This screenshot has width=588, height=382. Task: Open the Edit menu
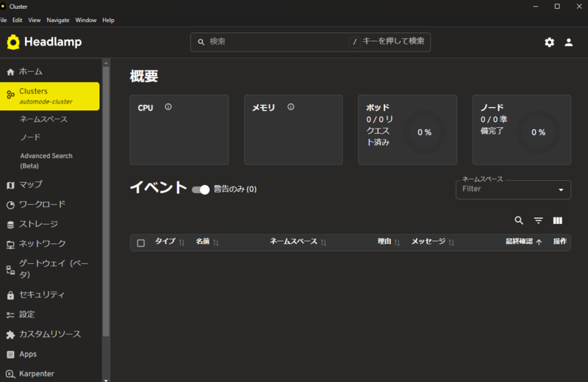point(17,21)
